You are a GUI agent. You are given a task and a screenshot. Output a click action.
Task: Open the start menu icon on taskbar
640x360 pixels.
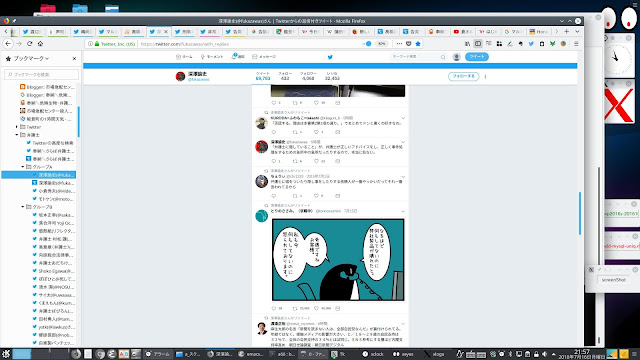[x=5, y=354]
